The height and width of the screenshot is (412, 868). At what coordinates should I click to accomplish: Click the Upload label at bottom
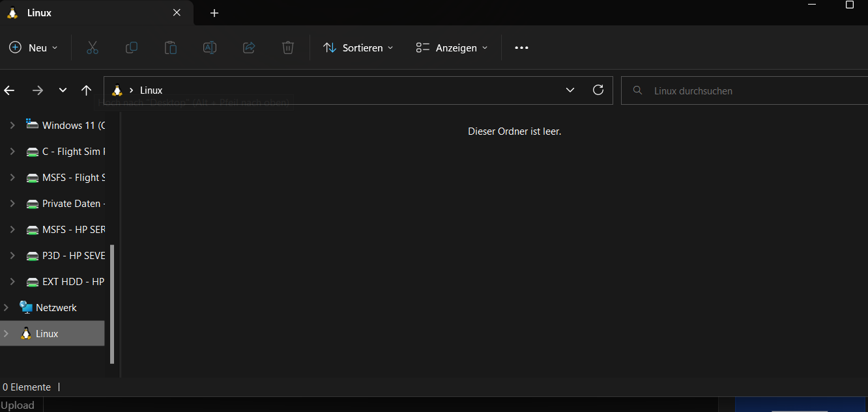[18, 405]
